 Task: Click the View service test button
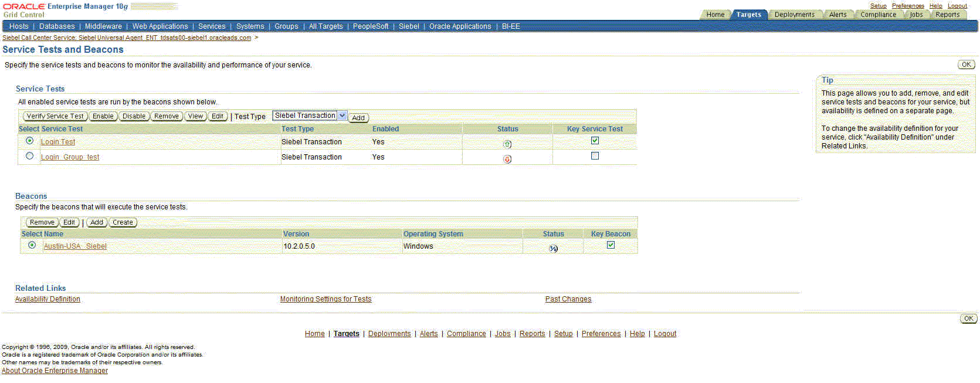coord(195,116)
